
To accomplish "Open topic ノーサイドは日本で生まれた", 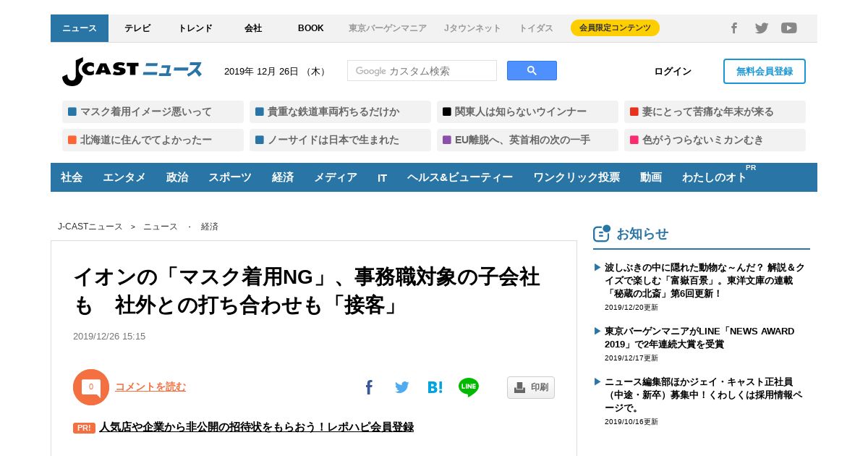I will point(340,140).
